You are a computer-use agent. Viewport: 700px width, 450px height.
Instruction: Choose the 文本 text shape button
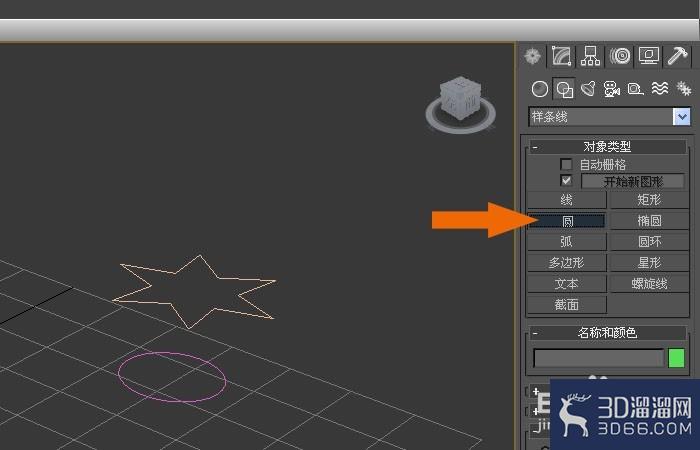pos(567,283)
